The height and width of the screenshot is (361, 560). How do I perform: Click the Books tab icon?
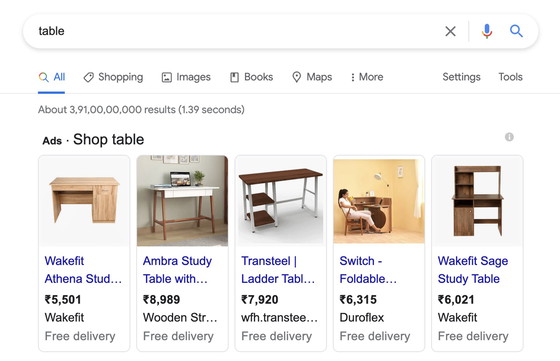[x=234, y=77]
